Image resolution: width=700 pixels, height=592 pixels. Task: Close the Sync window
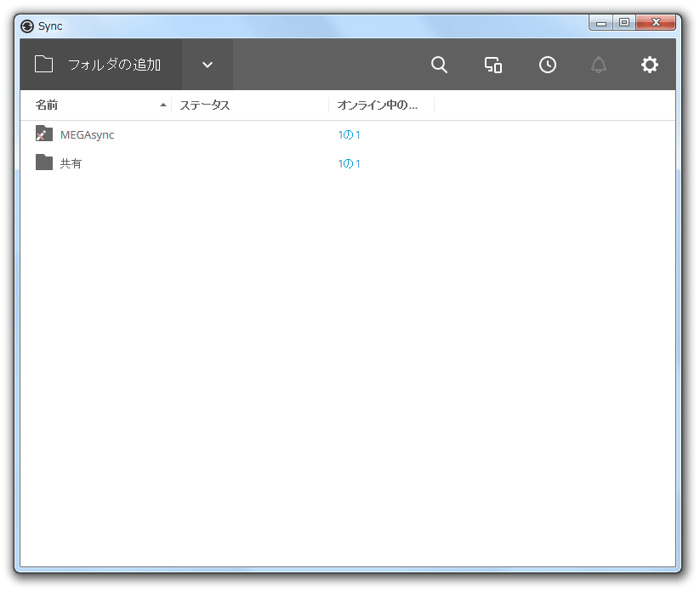pos(656,23)
